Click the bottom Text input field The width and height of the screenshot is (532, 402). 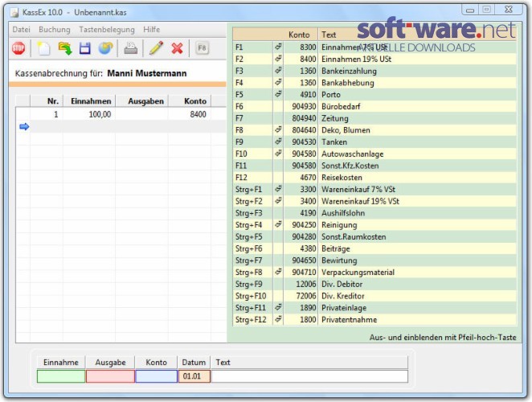[x=309, y=376]
